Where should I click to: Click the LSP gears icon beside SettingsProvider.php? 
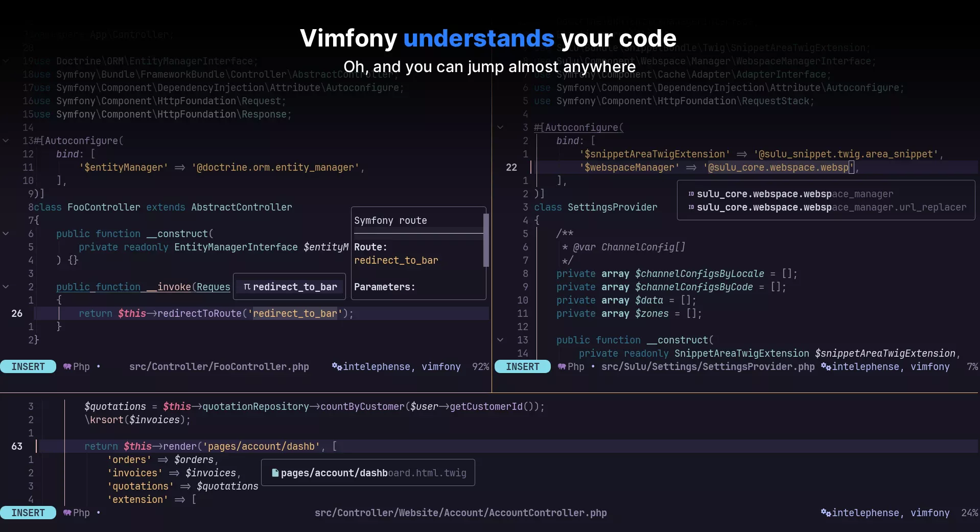coord(826,366)
